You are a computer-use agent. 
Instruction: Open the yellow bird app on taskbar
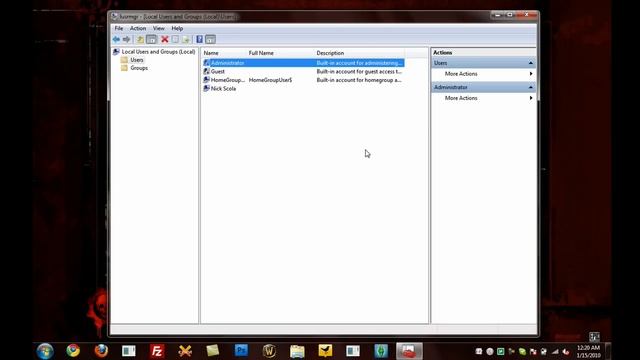pos(325,351)
